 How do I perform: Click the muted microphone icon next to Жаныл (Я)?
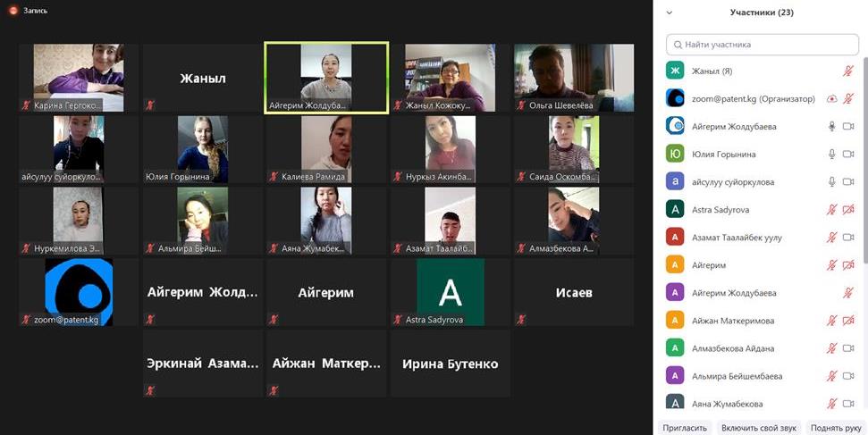pos(848,71)
